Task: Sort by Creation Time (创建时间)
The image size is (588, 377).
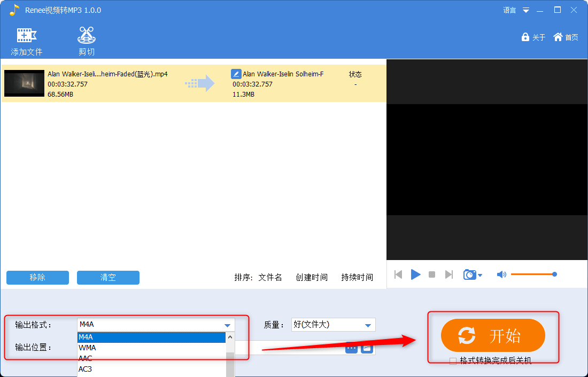Action: click(312, 277)
